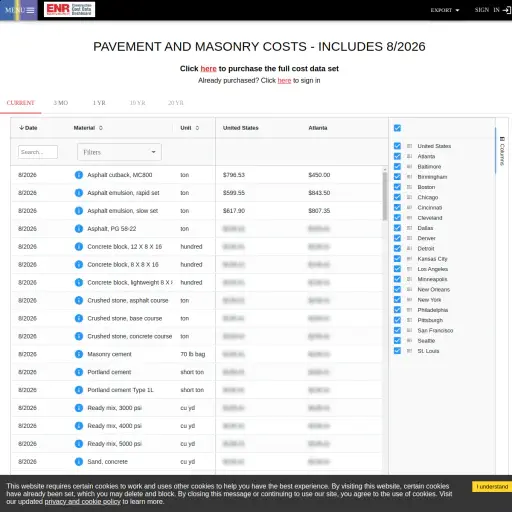
Task: Open info icon for Asphalt, PG 58-22
Action: click(79, 229)
